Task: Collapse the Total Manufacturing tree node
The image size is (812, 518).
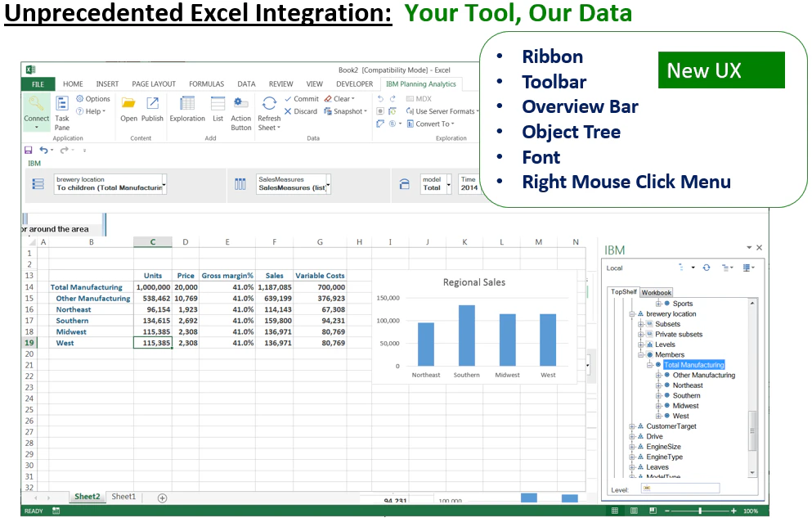Action: tap(649, 365)
